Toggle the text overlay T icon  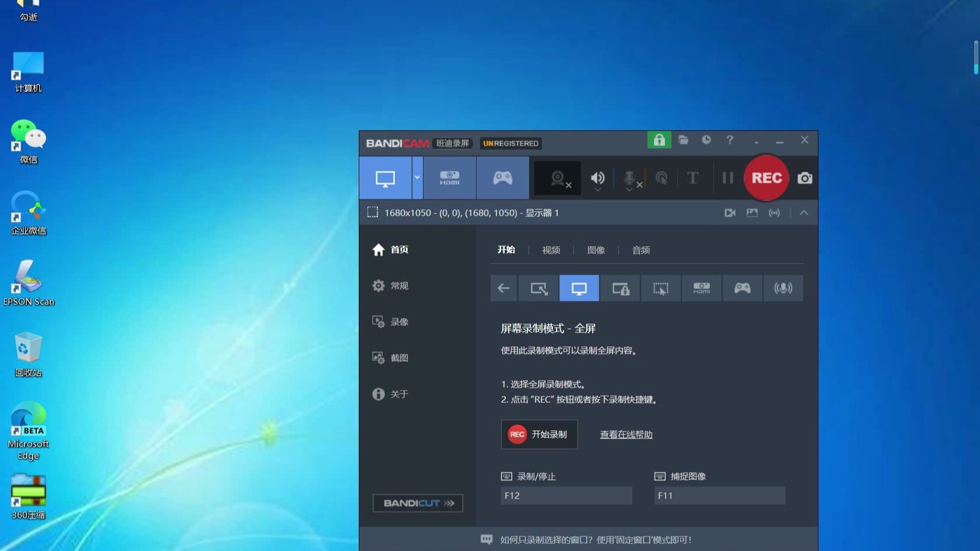click(x=692, y=178)
